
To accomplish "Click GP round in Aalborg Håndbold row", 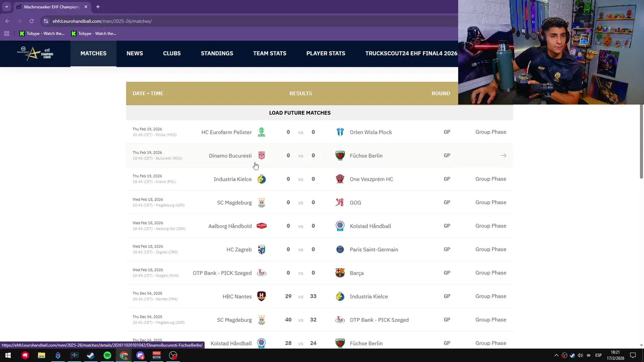I will tap(447, 226).
